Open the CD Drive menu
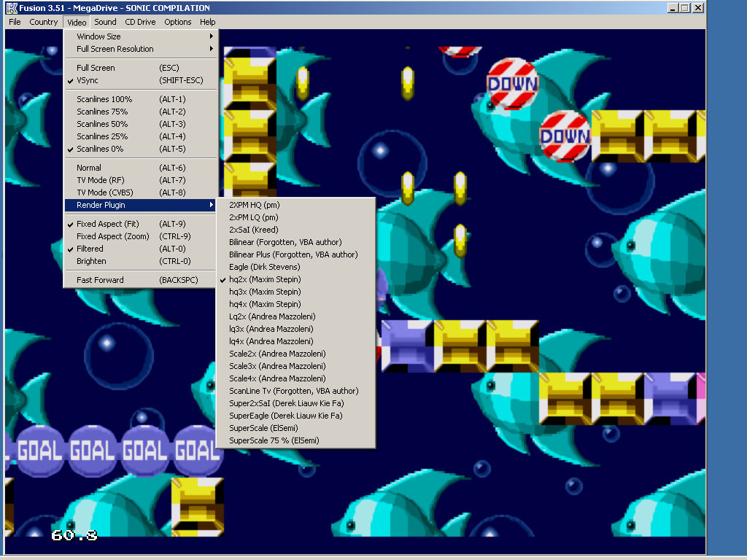Screen dimensions: 747x560 coord(140,22)
